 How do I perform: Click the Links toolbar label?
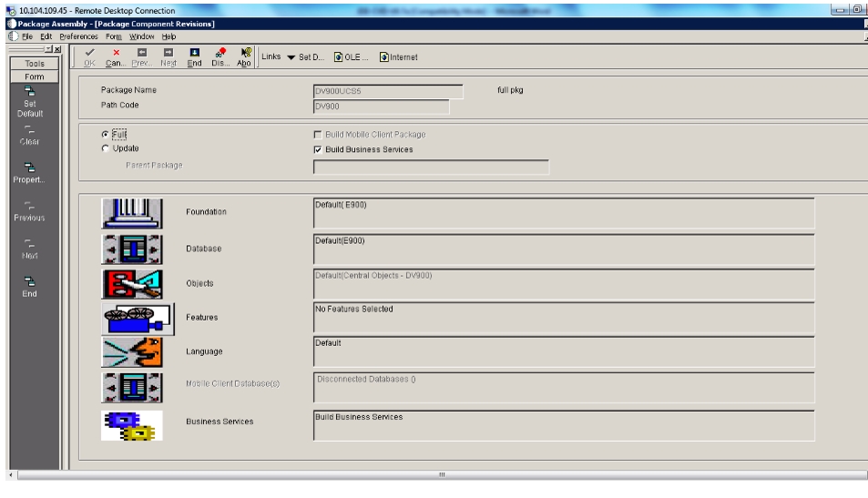[271, 56]
